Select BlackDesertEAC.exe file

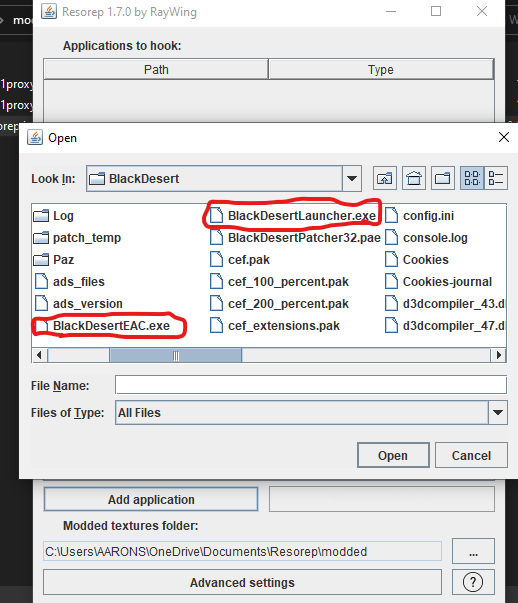coord(102,326)
